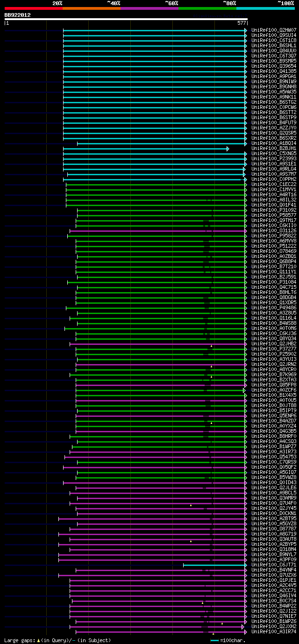Click hit name UniRef100_Q318M4
The width and height of the screenshot is (299, 644).
[274, 549]
